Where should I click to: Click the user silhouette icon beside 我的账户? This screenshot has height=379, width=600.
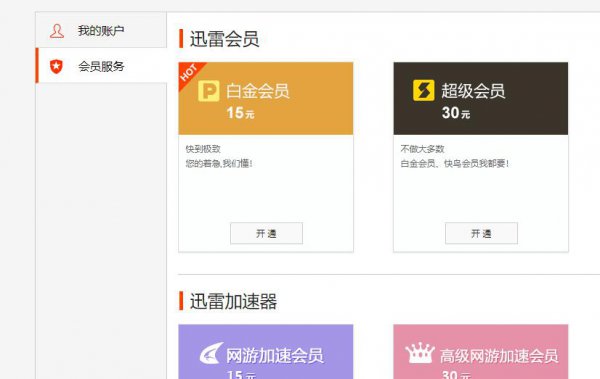pos(57,31)
